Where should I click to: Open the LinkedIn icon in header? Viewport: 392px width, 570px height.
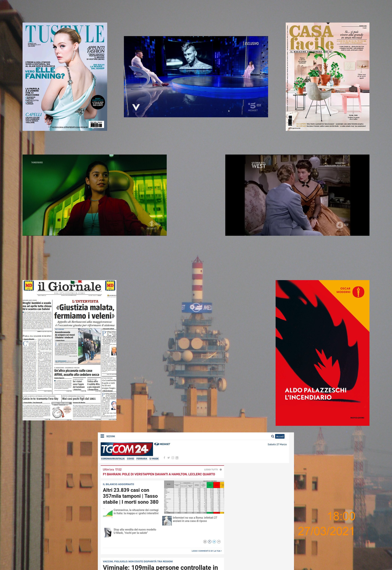pos(177,458)
